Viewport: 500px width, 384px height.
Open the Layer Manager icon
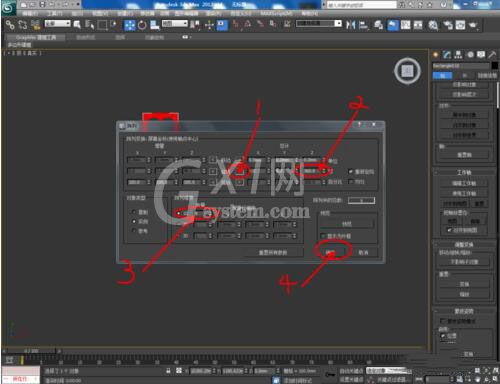[x=378, y=25]
